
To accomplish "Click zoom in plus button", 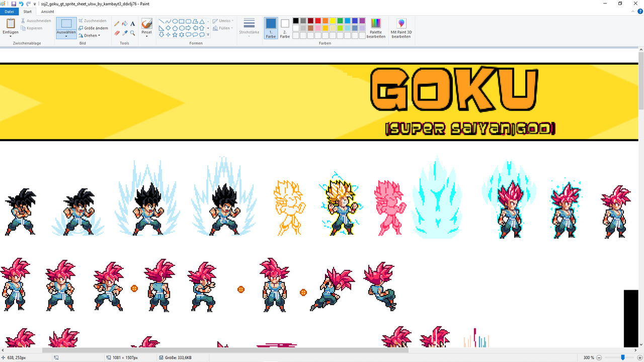I will tap(639, 357).
